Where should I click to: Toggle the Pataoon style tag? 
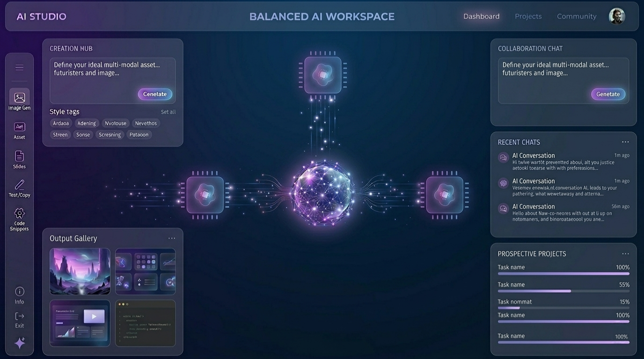[x=139, y=135]
